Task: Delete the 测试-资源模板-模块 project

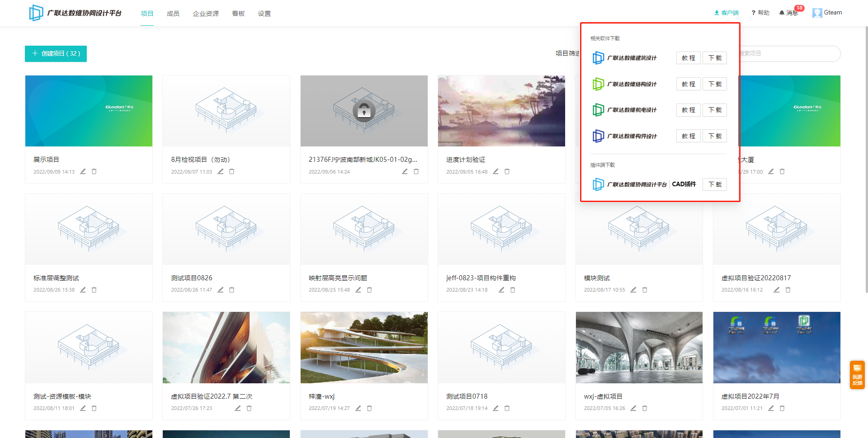Action: (x=94, y=408)
